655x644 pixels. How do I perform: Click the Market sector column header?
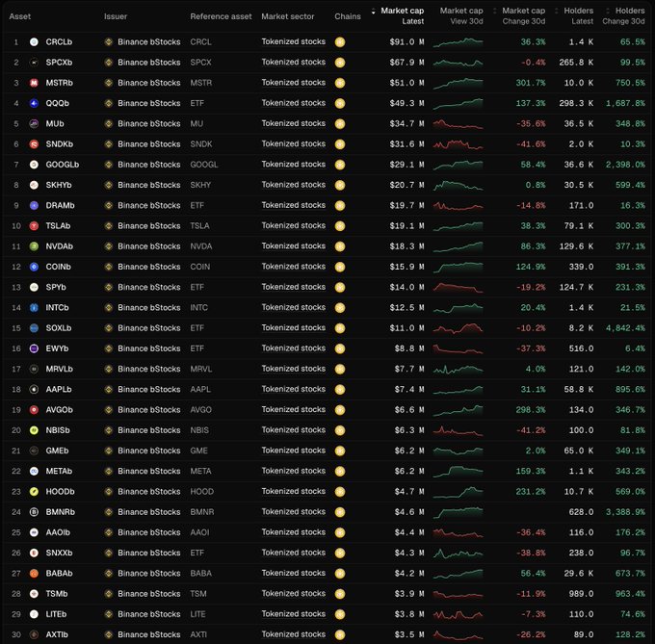pyautogui.click(x=288, y=16)
